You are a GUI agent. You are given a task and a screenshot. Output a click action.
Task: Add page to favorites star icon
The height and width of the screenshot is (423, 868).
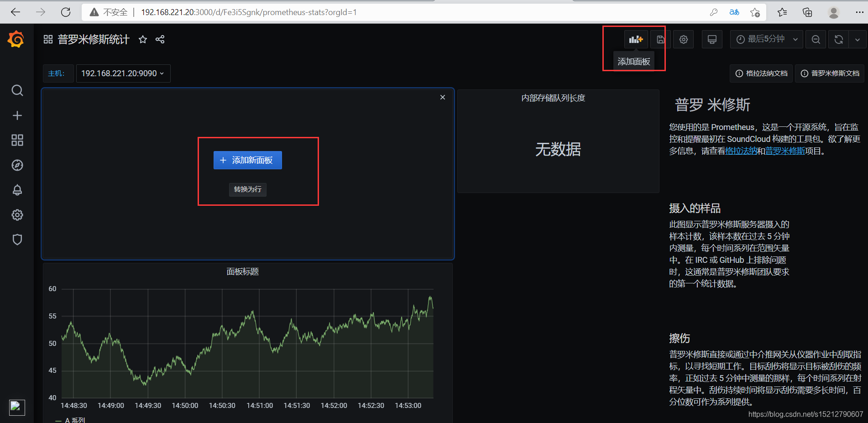tap(755, 12)
